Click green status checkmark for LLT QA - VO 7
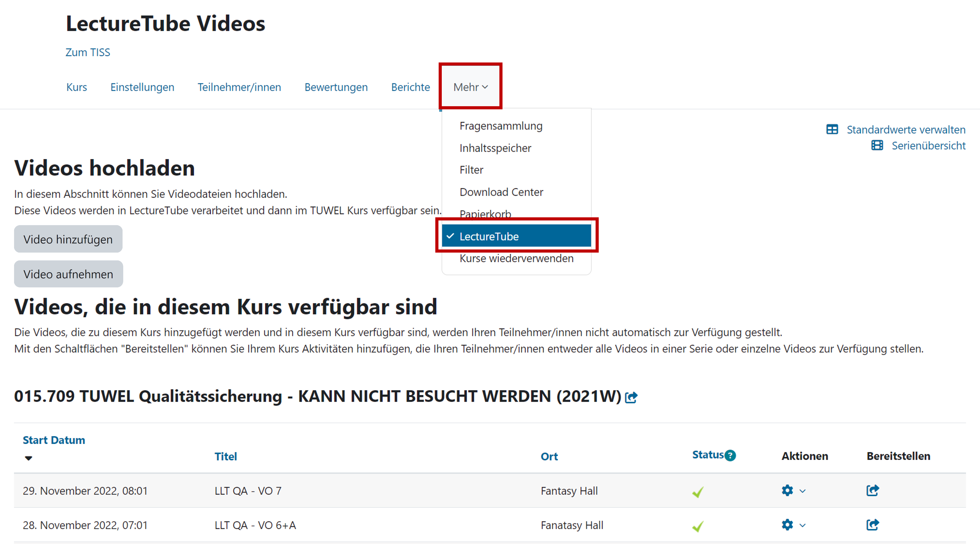 coord(698,492)
